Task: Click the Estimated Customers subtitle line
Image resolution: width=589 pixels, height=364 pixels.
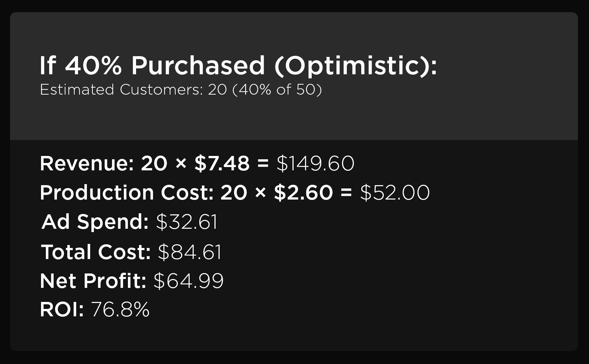Action: tap(180, 90)
